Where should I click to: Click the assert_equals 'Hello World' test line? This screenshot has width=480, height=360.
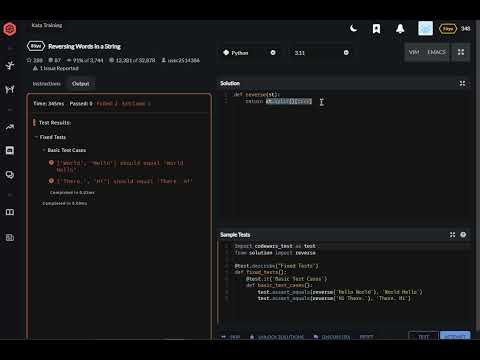coord(340,292)
